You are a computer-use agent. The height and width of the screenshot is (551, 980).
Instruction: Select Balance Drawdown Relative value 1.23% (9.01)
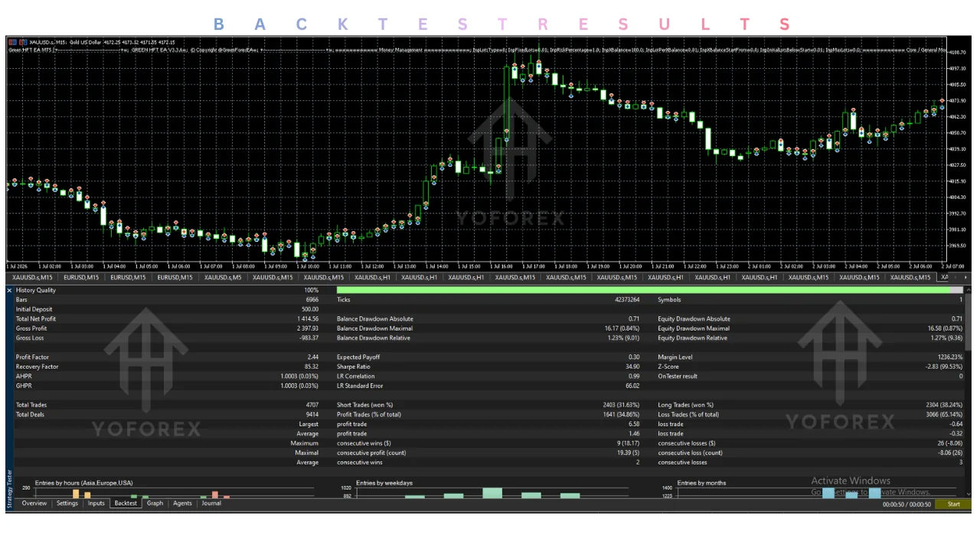(x=622, y=338)
